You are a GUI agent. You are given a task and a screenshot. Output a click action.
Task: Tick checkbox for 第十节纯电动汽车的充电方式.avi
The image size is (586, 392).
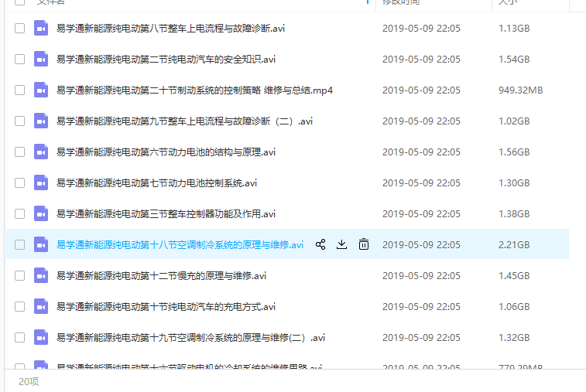tap(20, 307)
